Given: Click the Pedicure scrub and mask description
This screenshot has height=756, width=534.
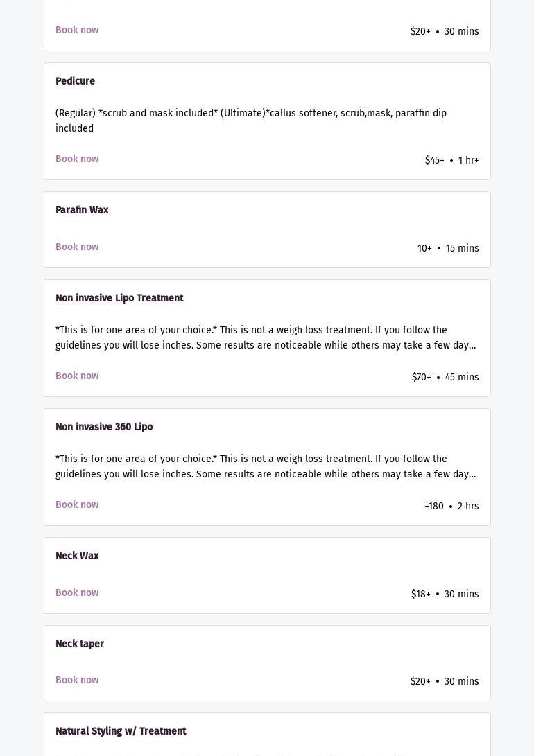Looking at the screenshot, I should click(251, 121).
